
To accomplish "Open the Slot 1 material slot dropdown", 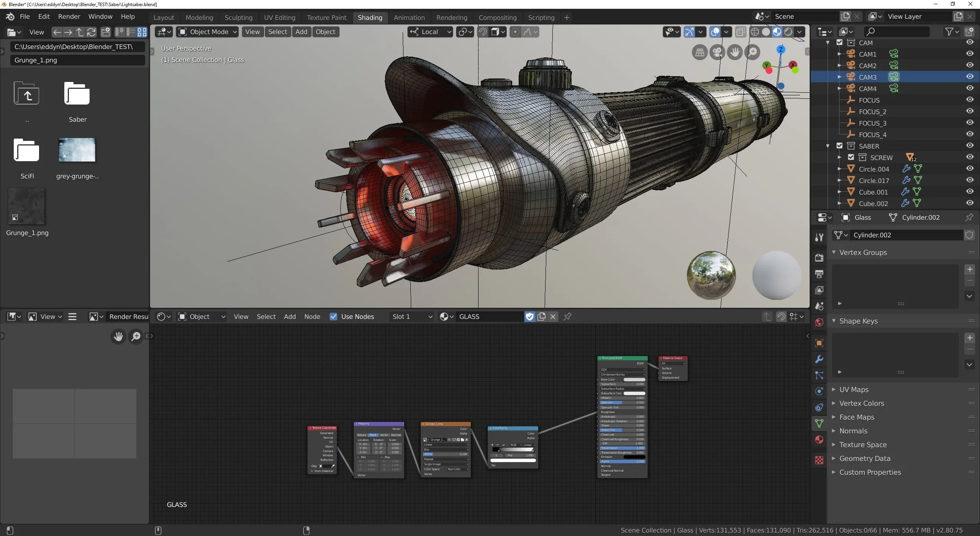I will click(411, 317).
